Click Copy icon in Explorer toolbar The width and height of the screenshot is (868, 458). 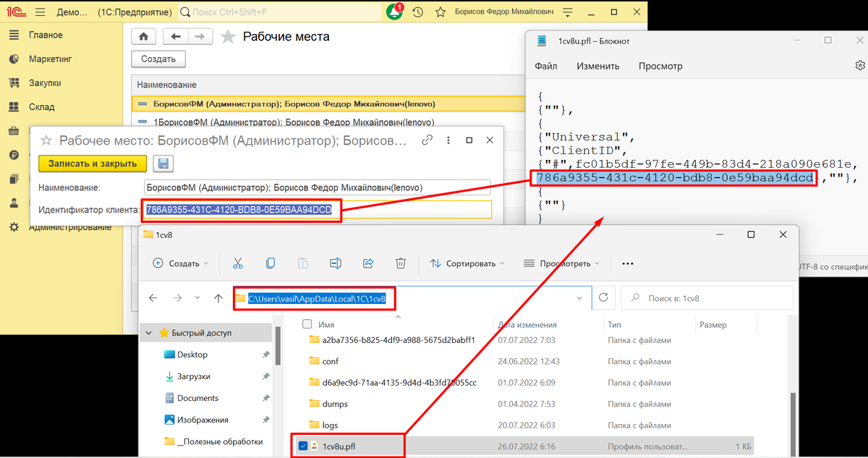(270, 263)
